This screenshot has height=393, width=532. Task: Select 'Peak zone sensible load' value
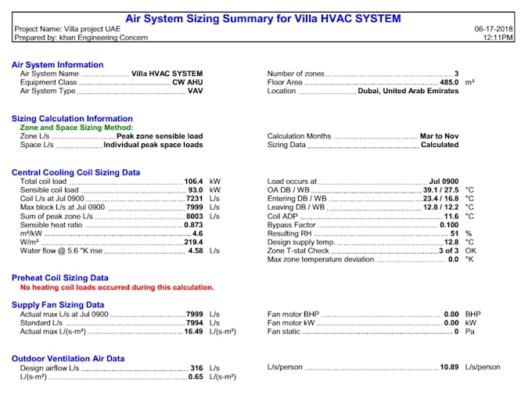pyautogui.click(x=160, y=136)
